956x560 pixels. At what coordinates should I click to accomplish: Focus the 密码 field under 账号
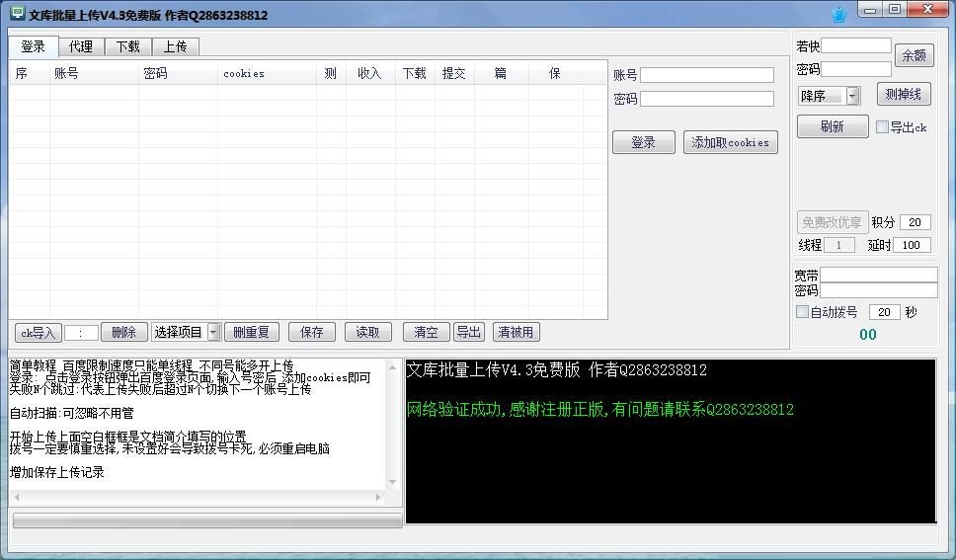click(x=707, y=99)
